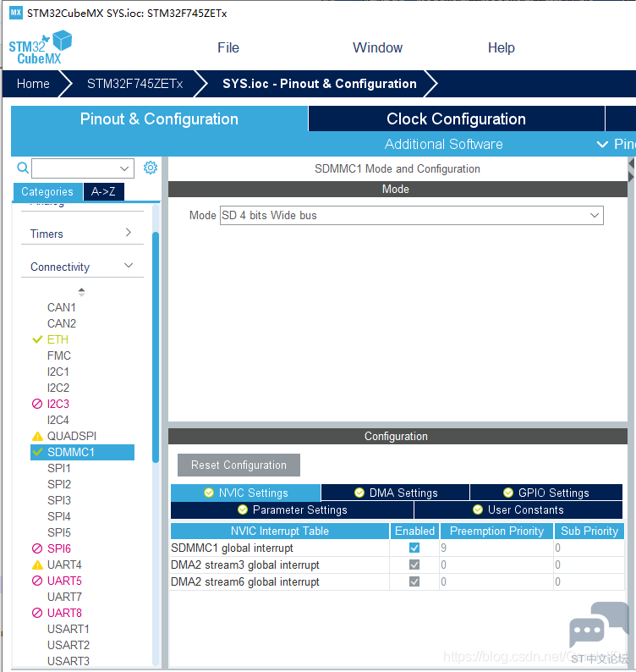Select I2C2 peripheral
636x672 pixels.
click(x=58, y=388)
